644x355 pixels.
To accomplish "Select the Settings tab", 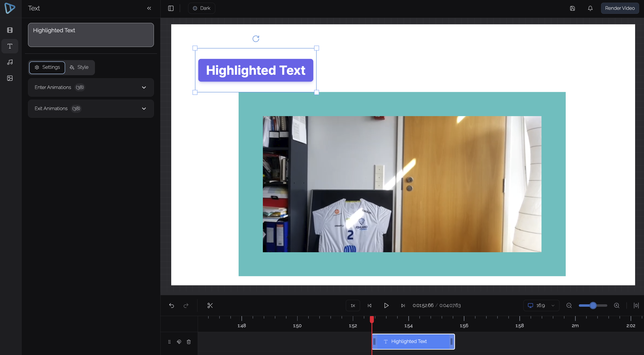I will 47,67.
